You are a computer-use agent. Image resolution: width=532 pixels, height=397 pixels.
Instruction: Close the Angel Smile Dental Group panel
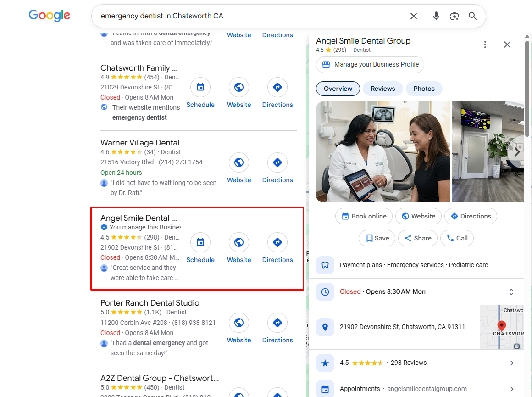(507, 45)
